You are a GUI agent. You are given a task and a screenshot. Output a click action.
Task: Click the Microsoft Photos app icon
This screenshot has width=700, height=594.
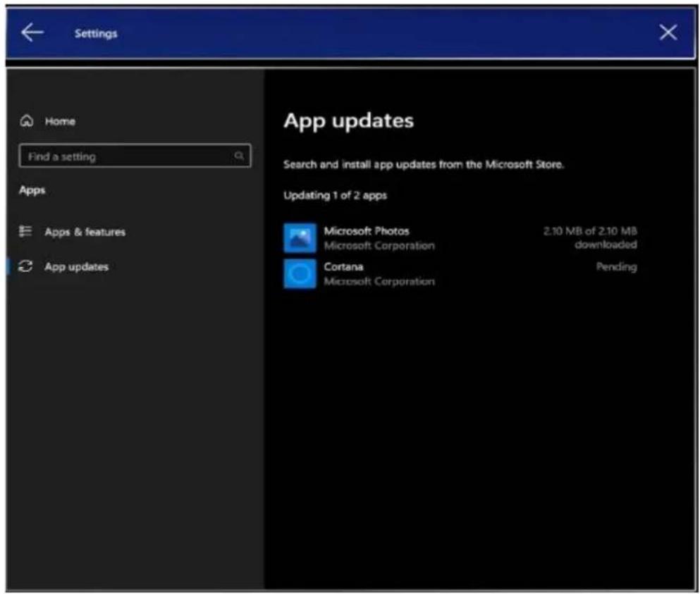(300, 238)
